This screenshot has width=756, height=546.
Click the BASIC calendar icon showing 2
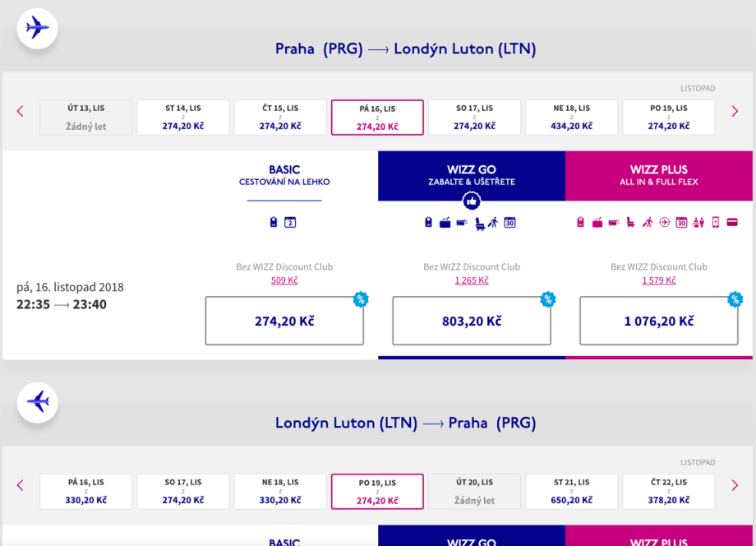290,222
